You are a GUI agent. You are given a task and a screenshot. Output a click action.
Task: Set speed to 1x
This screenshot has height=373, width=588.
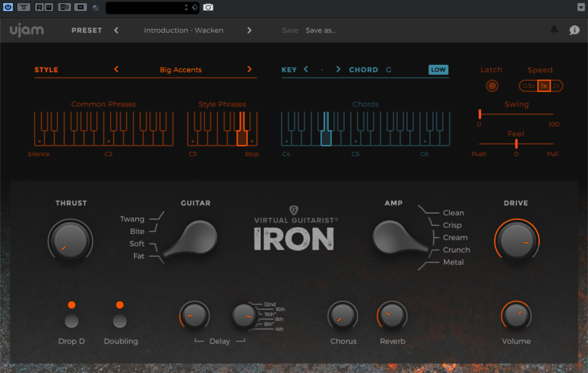tap(544, 86)
